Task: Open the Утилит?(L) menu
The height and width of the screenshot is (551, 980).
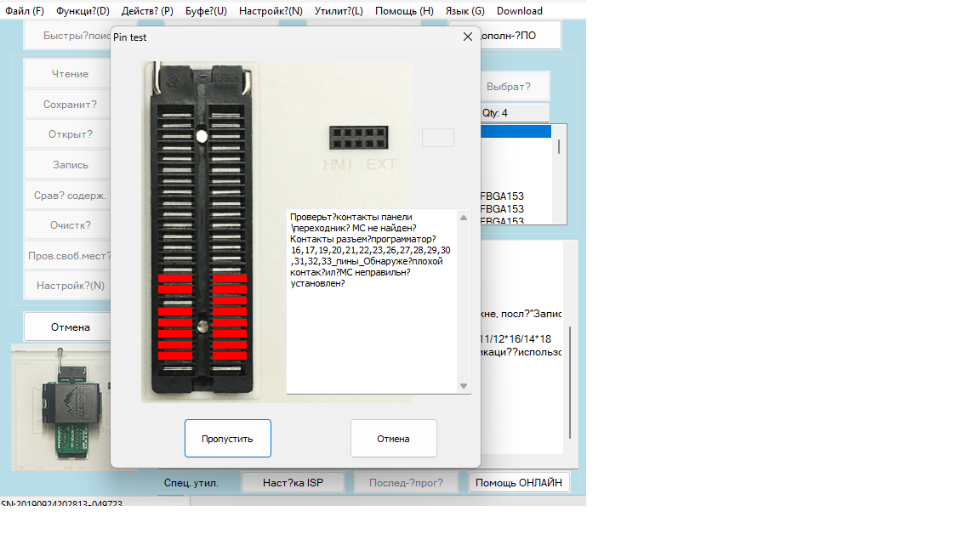Action: pos(338,11)
